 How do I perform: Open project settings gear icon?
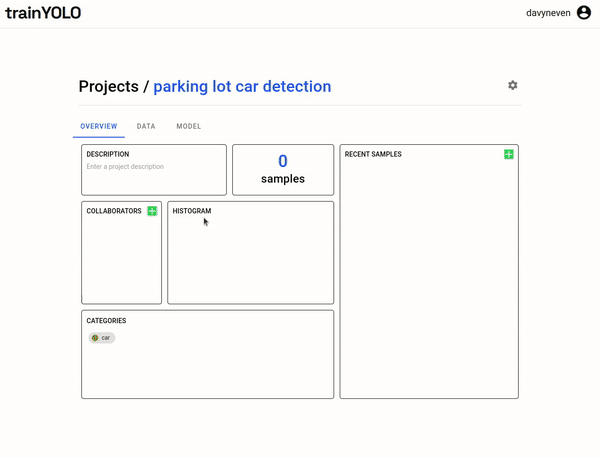click(x=512, y=85)
